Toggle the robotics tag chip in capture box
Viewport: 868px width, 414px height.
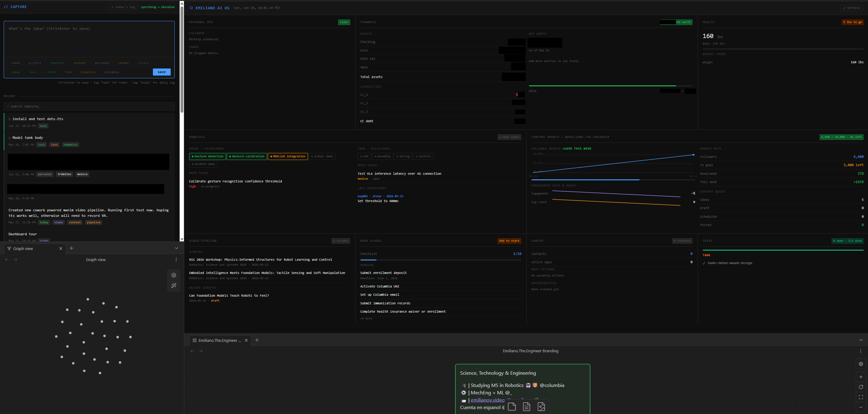[57, 63]
